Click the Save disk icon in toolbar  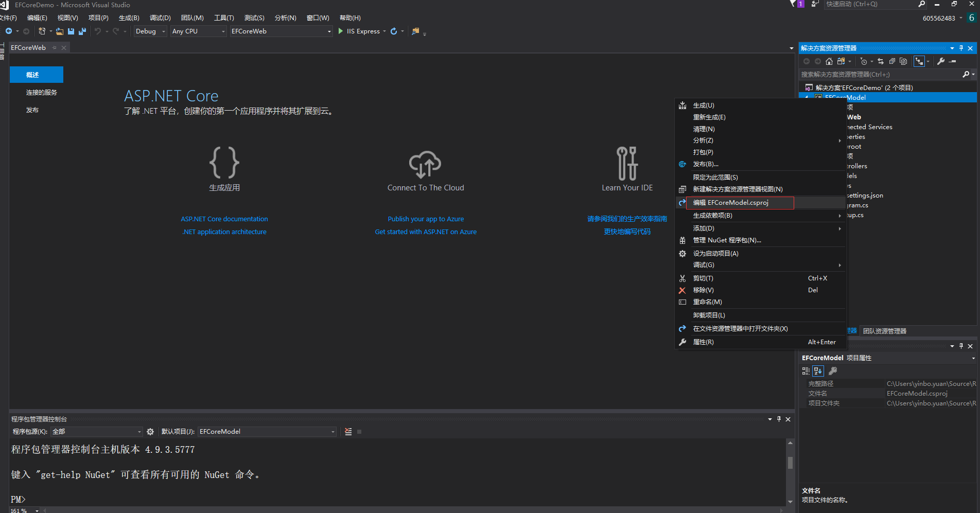tap(71, 31)
